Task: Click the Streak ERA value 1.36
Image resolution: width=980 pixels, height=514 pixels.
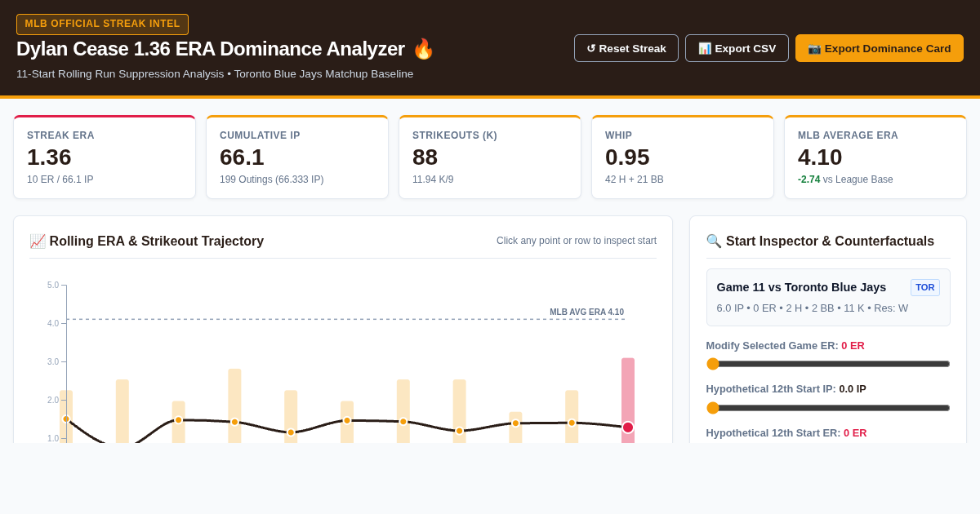Action: [x=49, y=157]
